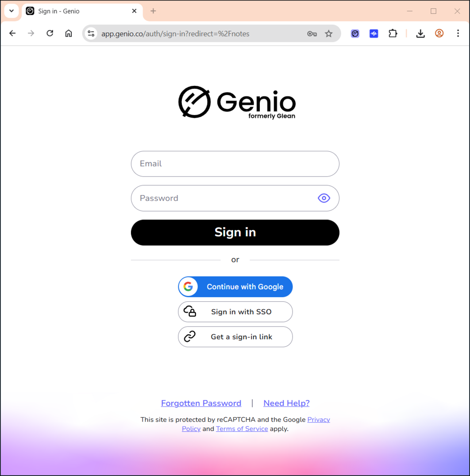Open Forgotten Password link
Screen dimensions: 470x476
[x=201, y=403]
